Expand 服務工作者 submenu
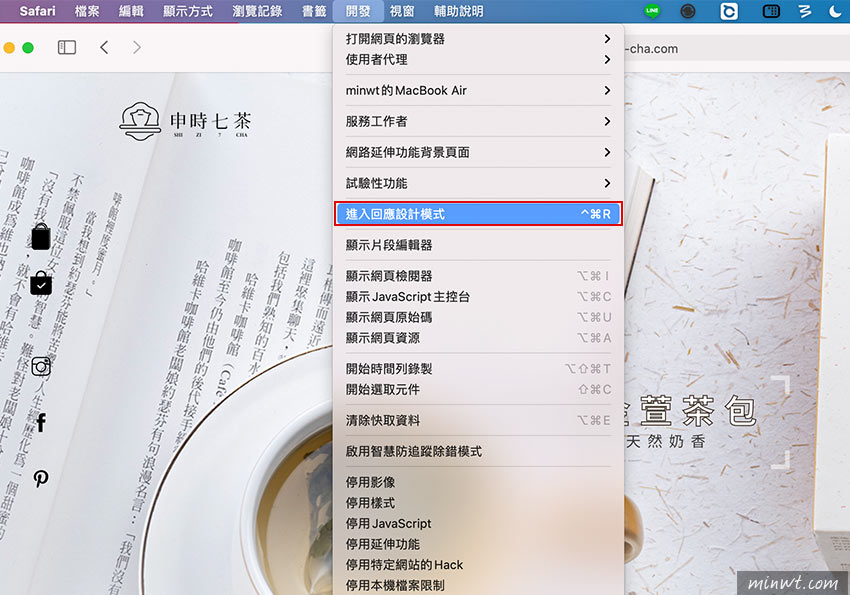850x595 pixels. (x=478, y=121)
